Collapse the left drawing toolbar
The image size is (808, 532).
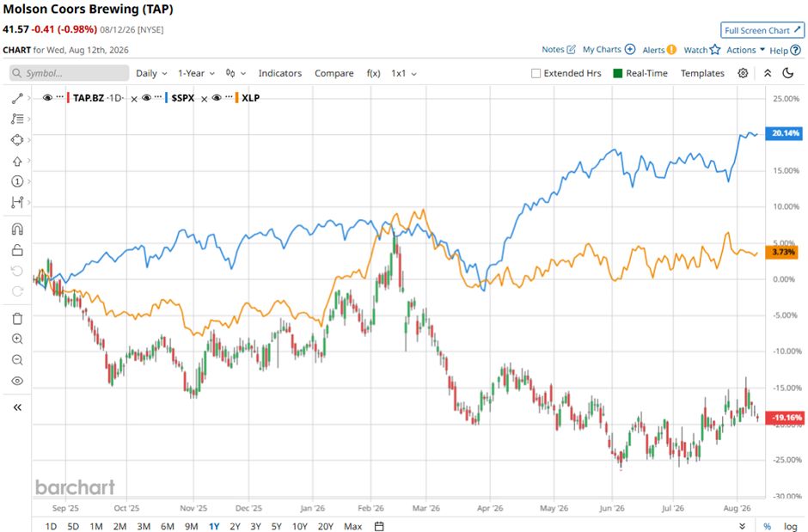coord(17,407)
